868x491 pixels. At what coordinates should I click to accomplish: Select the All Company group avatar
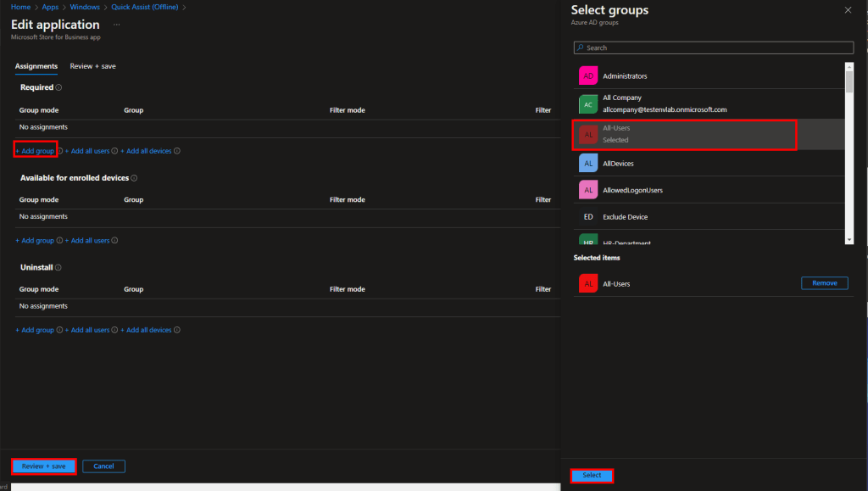[x=588, y=103]
